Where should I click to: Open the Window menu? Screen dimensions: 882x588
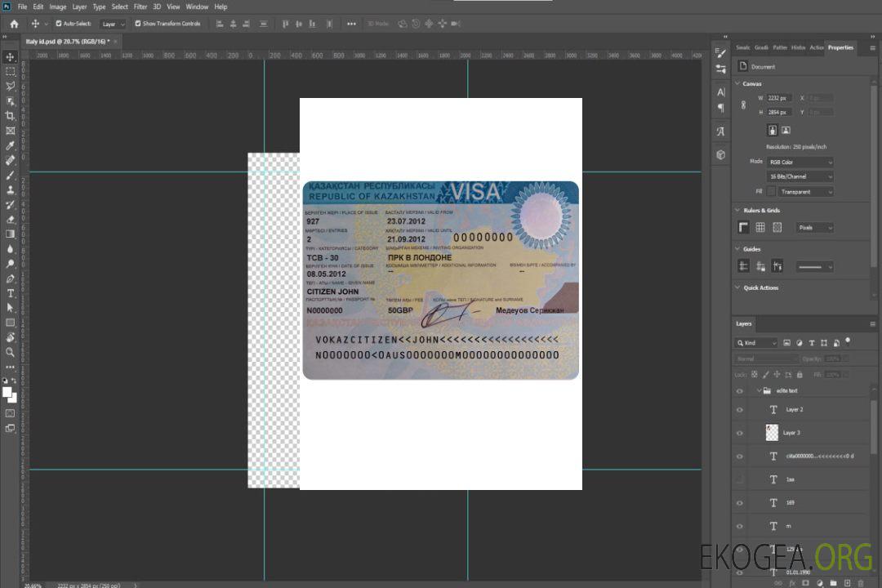pos(197,7)
